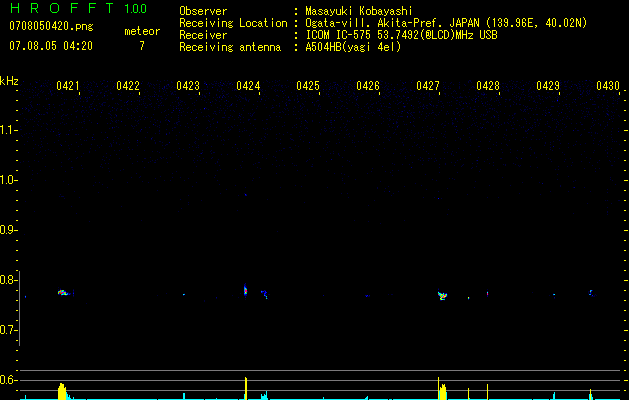Viewport: 629px width, 400px height.
Task: Select receiver text ICOM IC-575 53.7492 MHz USB
Action: (x=401, y=35)
